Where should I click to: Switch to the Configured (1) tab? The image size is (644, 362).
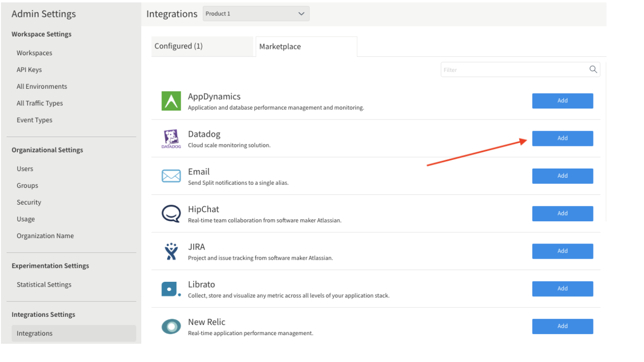click(202, 46)
